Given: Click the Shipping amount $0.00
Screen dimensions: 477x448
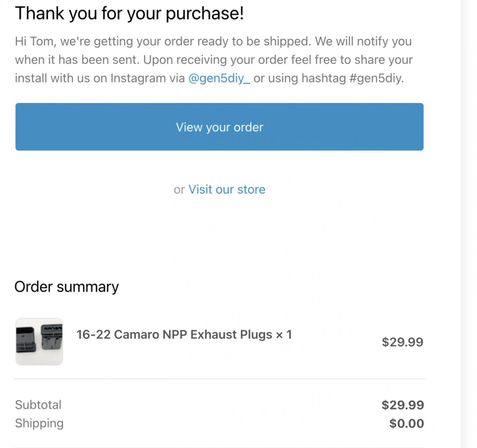Looking at the screenshot, I should coord(406,423).
